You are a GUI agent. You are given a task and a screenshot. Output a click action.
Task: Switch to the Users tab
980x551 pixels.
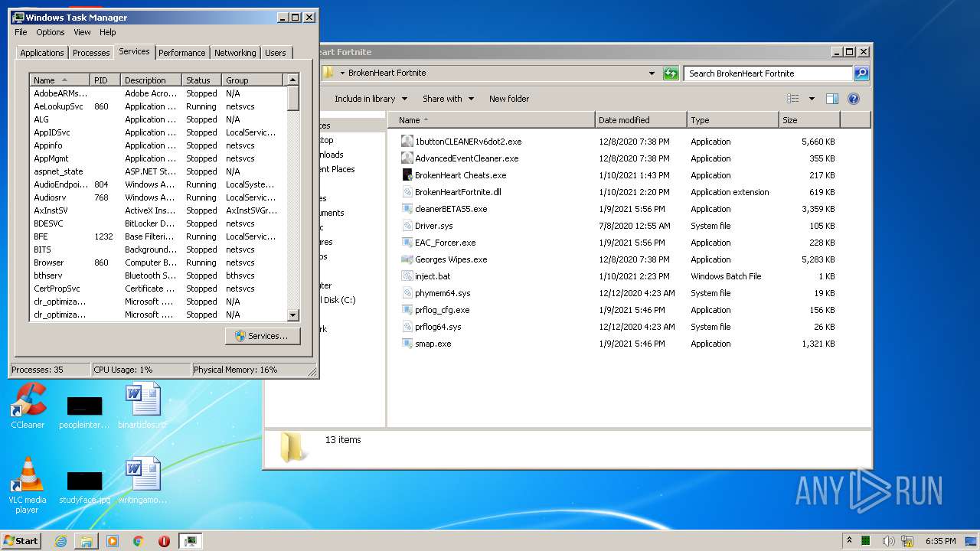pos(276,53)
